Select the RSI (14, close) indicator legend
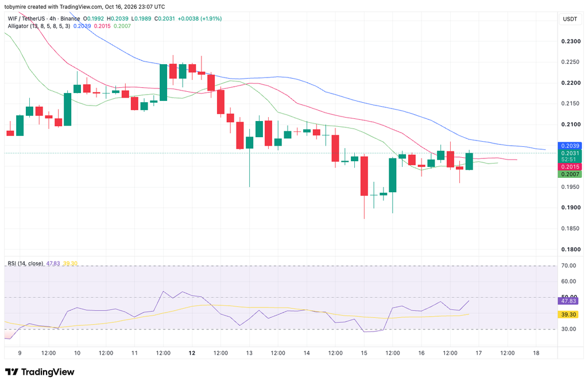The height and width of the screenshot is (385, 588). coord(25,263)
